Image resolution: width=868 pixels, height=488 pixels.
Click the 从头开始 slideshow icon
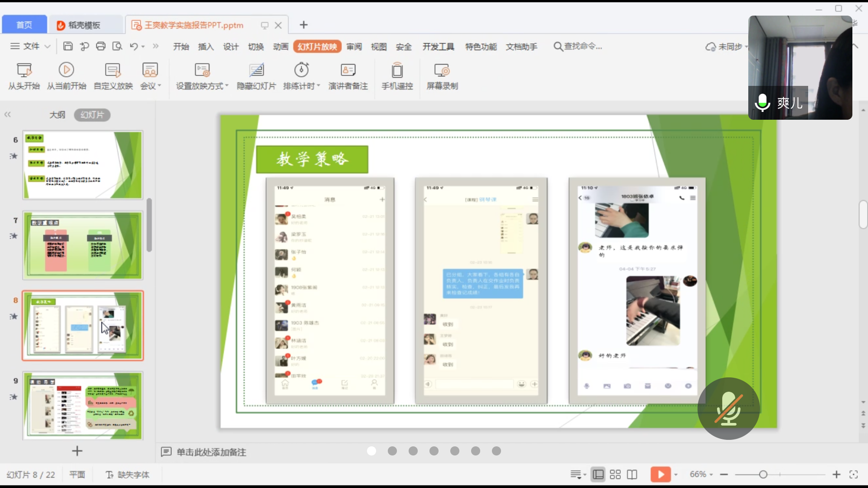[x=24, y=70]
